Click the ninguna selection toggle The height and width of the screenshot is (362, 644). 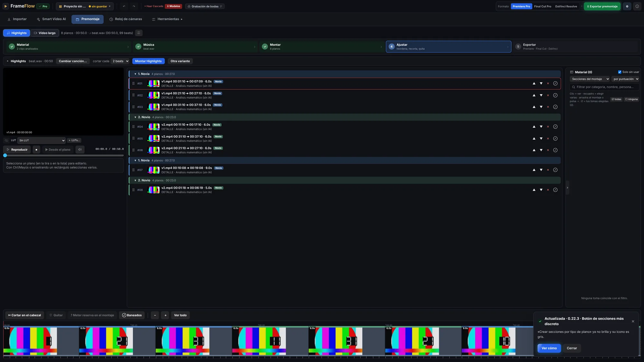[631, 99]
